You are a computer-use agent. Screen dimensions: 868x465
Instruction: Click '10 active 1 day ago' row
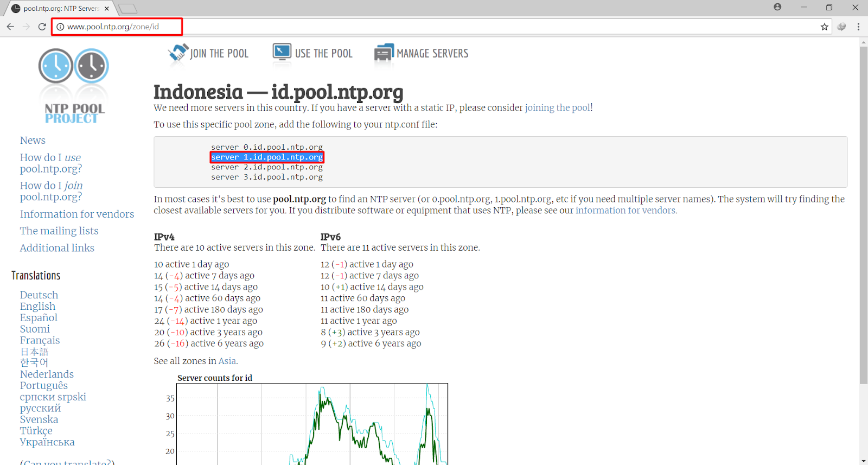[x=192, y=264]
